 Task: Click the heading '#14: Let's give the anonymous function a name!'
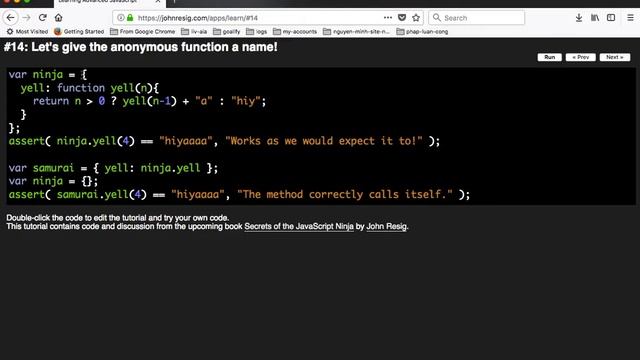pos(141,47)
